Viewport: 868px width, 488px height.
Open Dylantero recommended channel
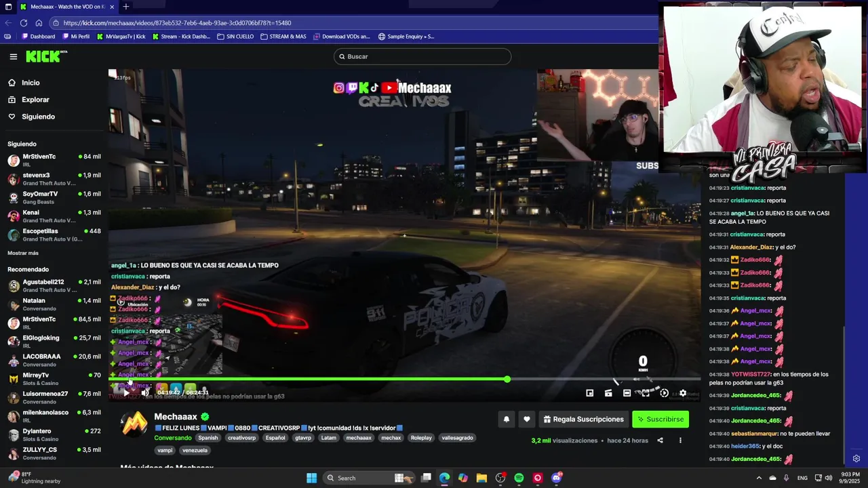click(54, 434)
